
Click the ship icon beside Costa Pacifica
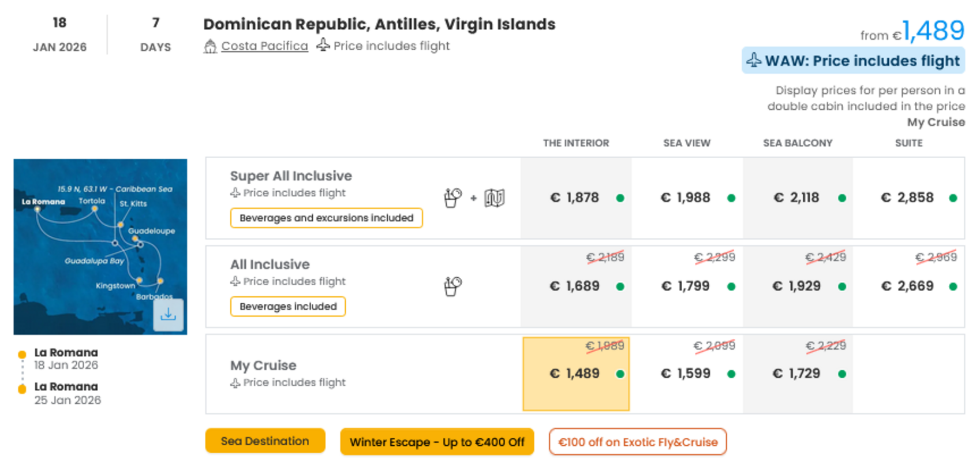210,46
